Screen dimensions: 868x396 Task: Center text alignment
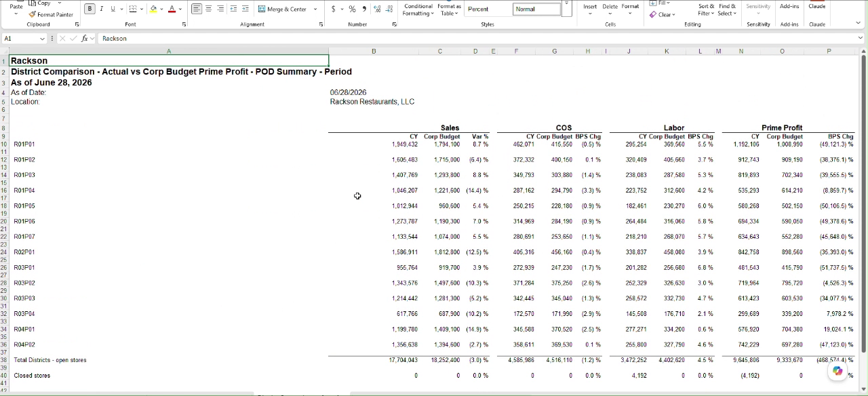(208, 9)
